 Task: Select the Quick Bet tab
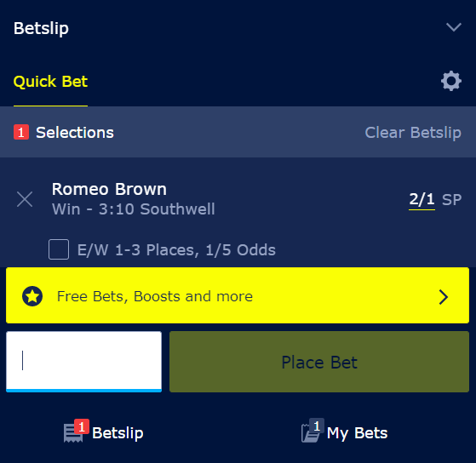coord(50,82)
